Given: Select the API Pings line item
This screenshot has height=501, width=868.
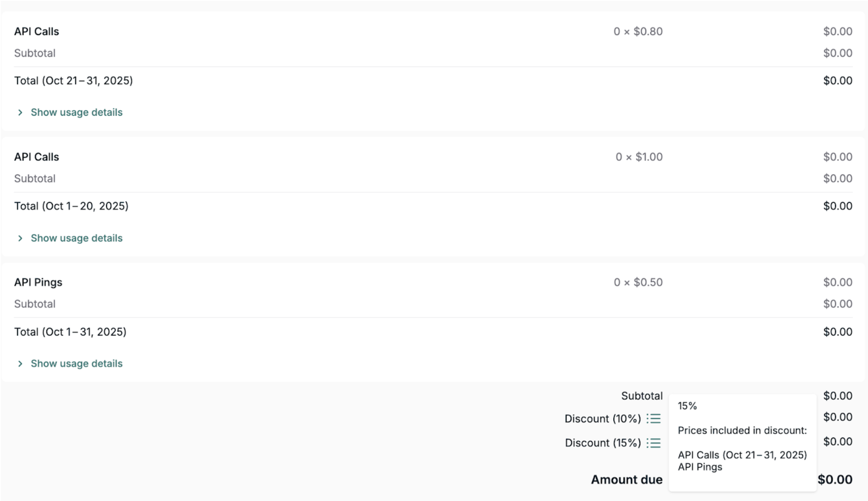Looking at the screenshot, I should pos(38,282).
